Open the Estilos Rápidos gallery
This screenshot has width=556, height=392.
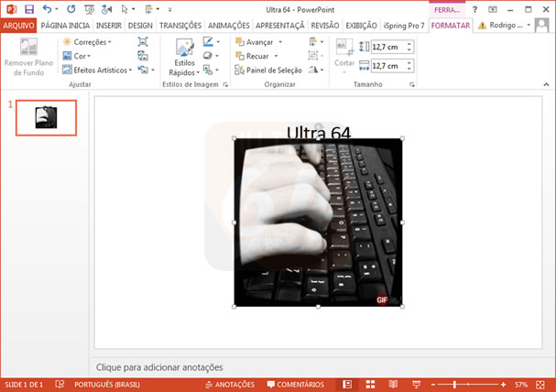(184, 57)
